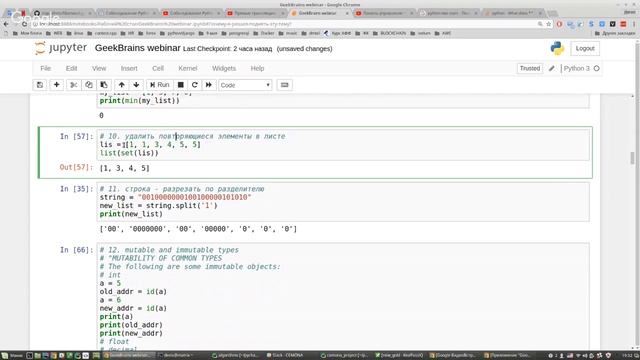Switch to the GeekBrains webinar browser tab
This screenshot has height=360, width=640.
(320, 13)
